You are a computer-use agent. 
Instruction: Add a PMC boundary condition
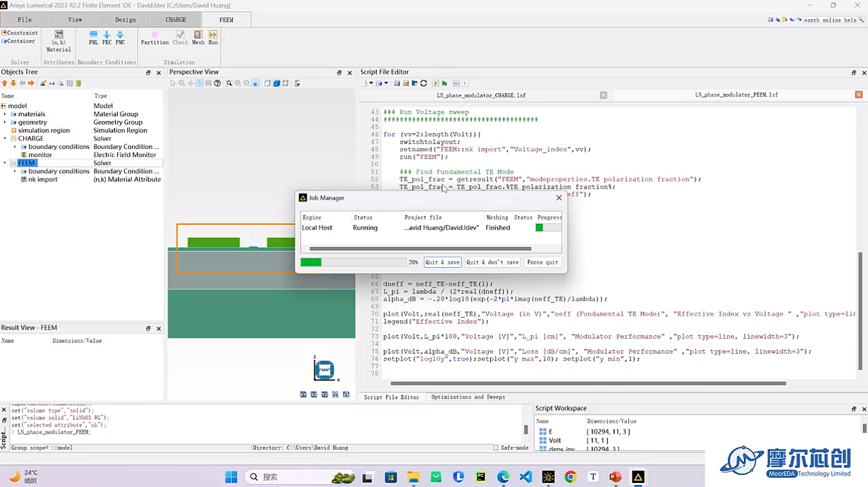pyautogui.click(x=120, y=38)
